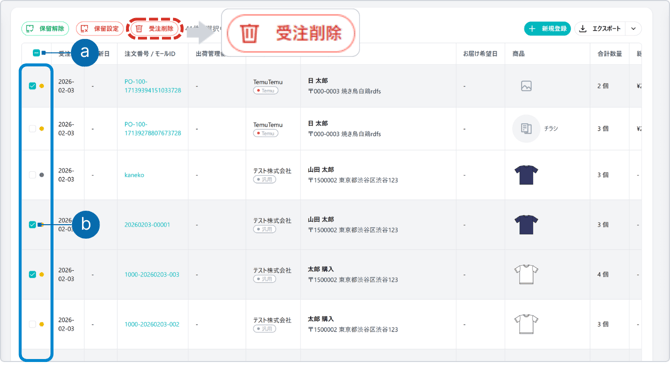
Task: Check the row checkbox for order kaneko
Action: tap(32, 175)
